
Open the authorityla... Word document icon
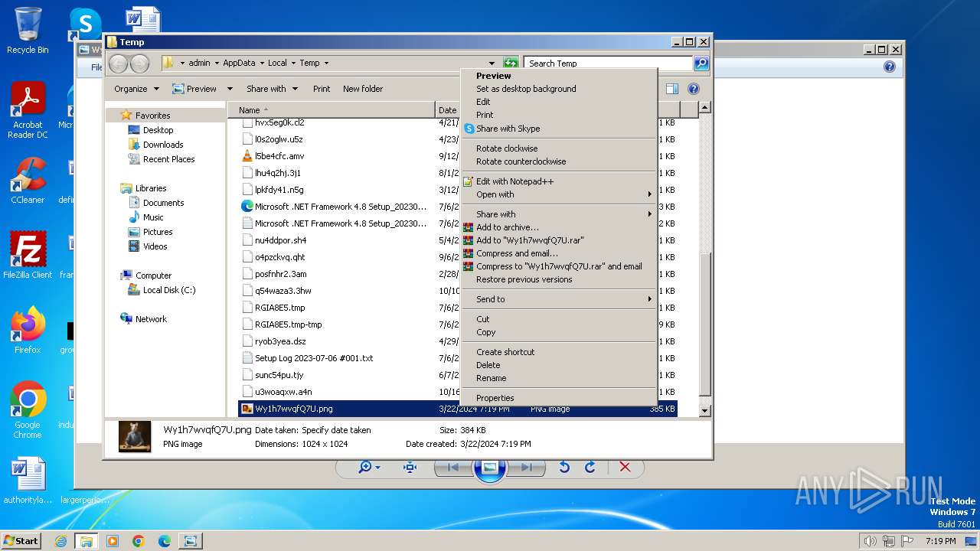coord(28,481)
